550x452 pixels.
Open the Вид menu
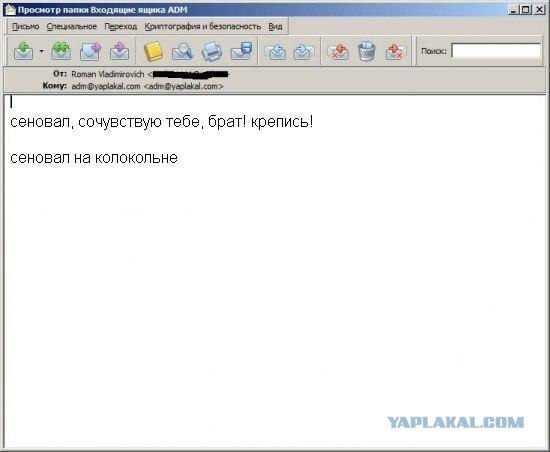point(275,27)
